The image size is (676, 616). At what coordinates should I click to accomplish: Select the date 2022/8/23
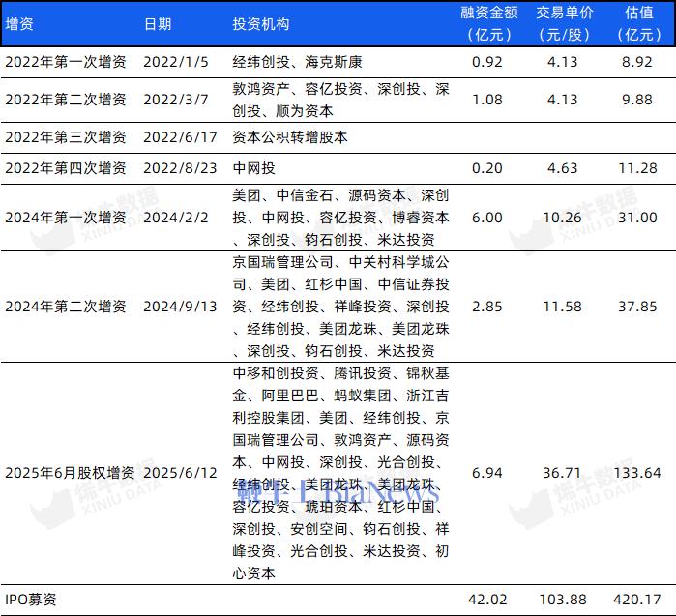pos(180,168)
